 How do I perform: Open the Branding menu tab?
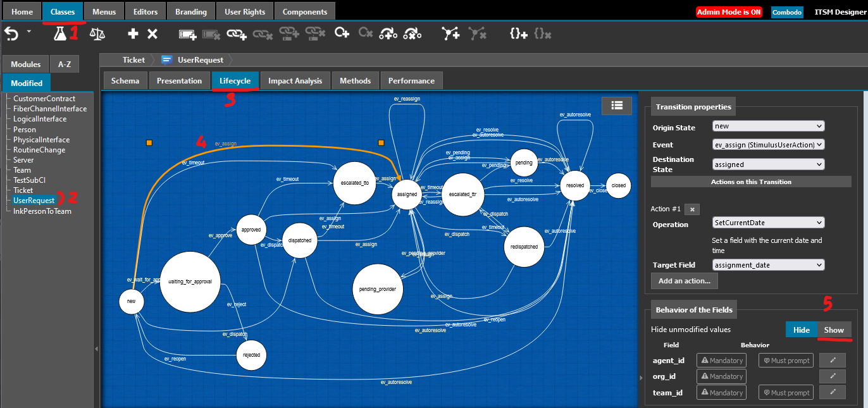pyautogui.click(x=191, y=11)
